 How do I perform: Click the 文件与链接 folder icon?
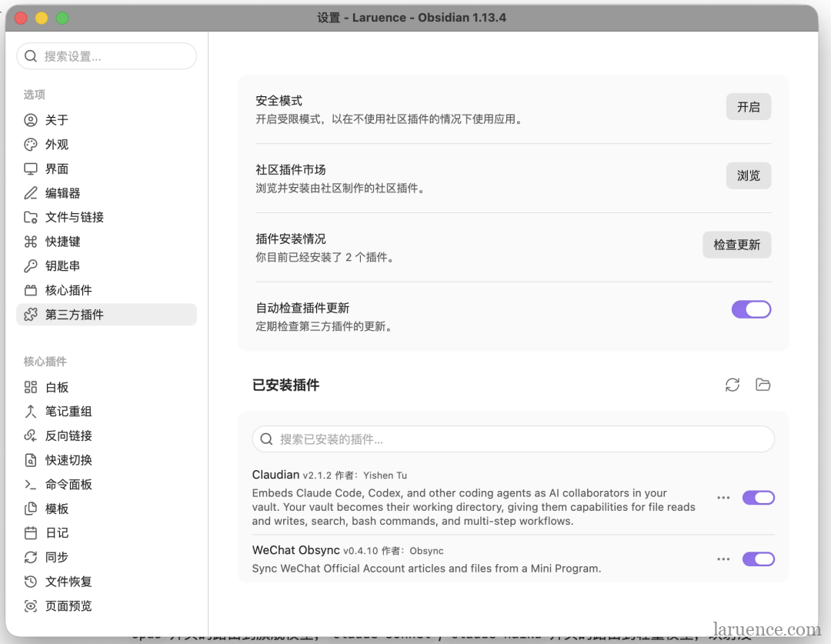click(31, 217)
